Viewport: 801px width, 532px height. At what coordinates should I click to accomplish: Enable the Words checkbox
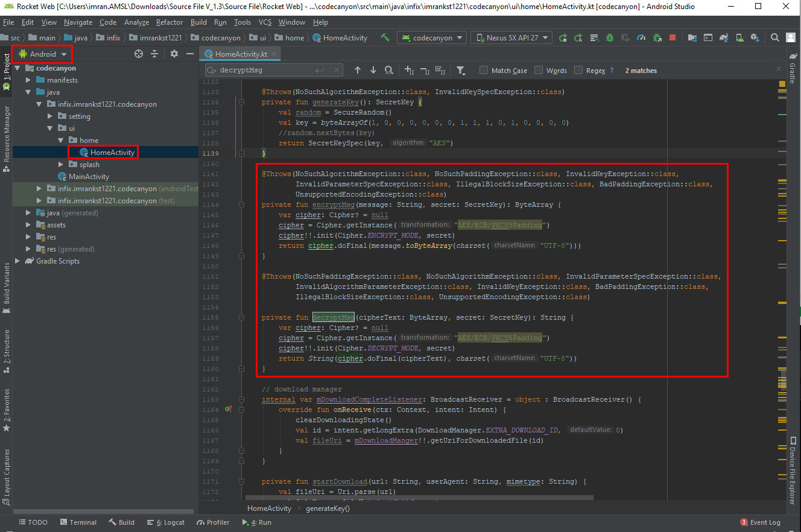point(539,71)
